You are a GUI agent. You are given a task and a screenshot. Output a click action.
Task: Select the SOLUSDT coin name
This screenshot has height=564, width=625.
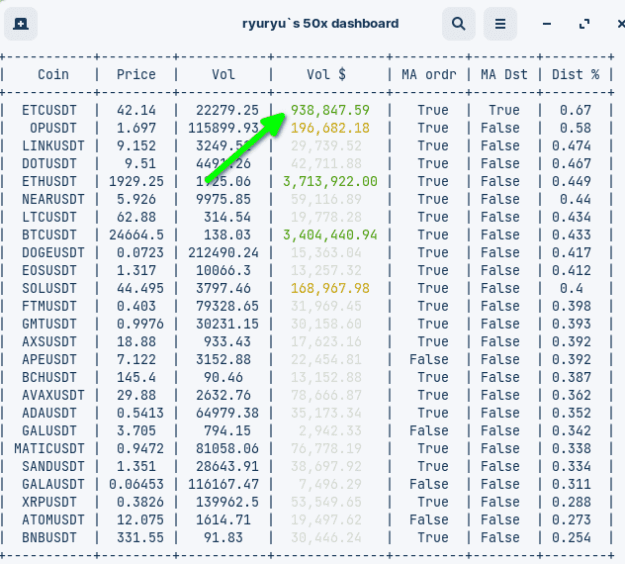[x=49, y=288]
